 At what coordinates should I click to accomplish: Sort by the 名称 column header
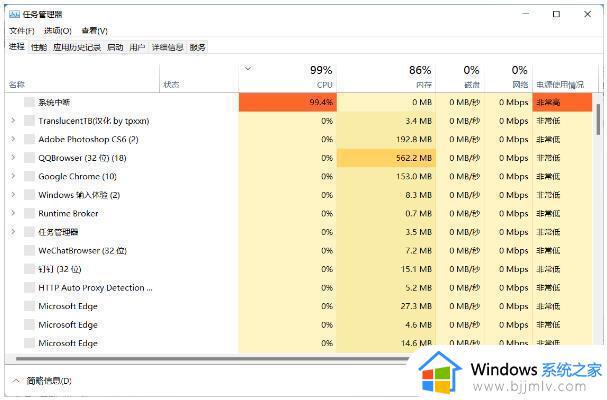point(82,79)
